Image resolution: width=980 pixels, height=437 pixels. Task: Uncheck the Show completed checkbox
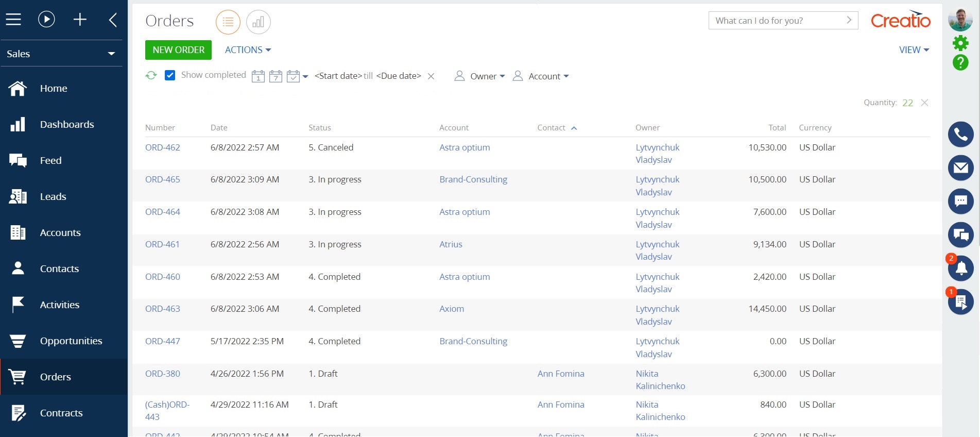[x=170, y=75]
